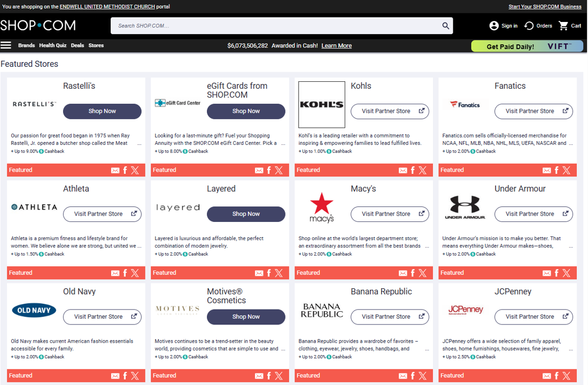Visit Kohls partner store
The image size is (588, 385).
(x=390, y=111)
